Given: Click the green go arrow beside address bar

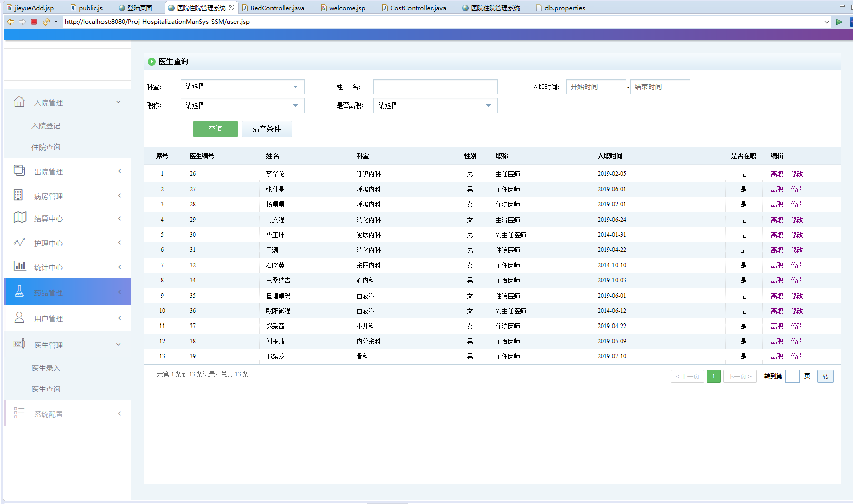Looking at the screenshot, I should [839, 22].
